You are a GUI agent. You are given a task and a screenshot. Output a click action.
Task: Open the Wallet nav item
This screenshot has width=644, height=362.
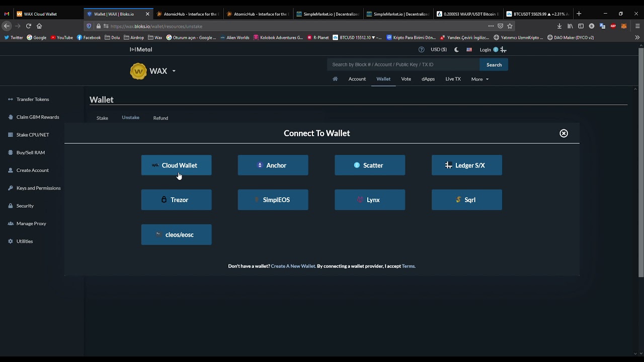pos(383,79)
